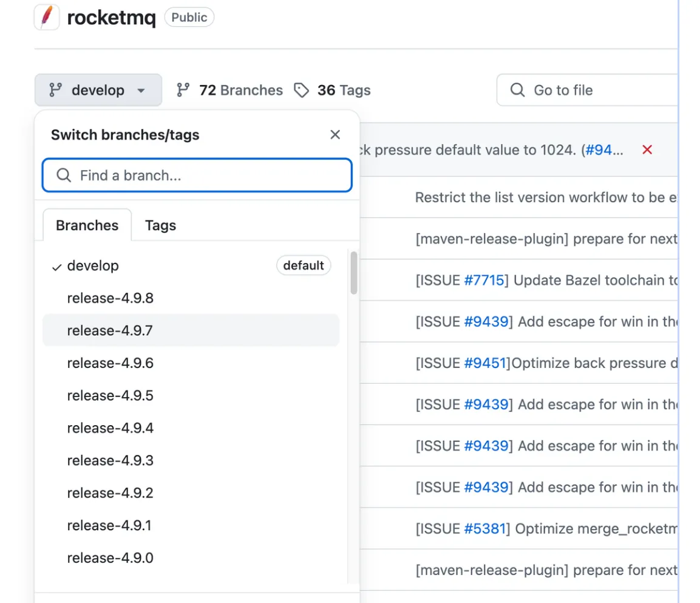Focus the Go to file search field

click(588, 90)
